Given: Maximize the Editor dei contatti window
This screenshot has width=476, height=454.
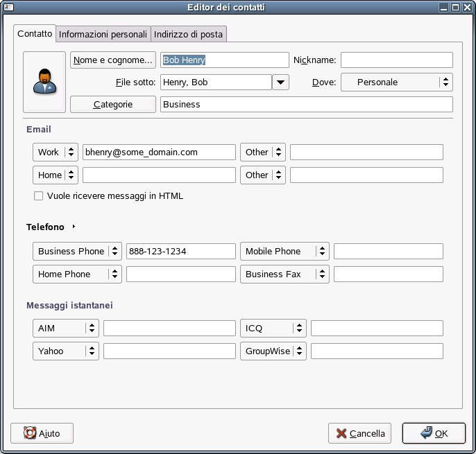Looking at the screenshot, I should tap(455, 7).
